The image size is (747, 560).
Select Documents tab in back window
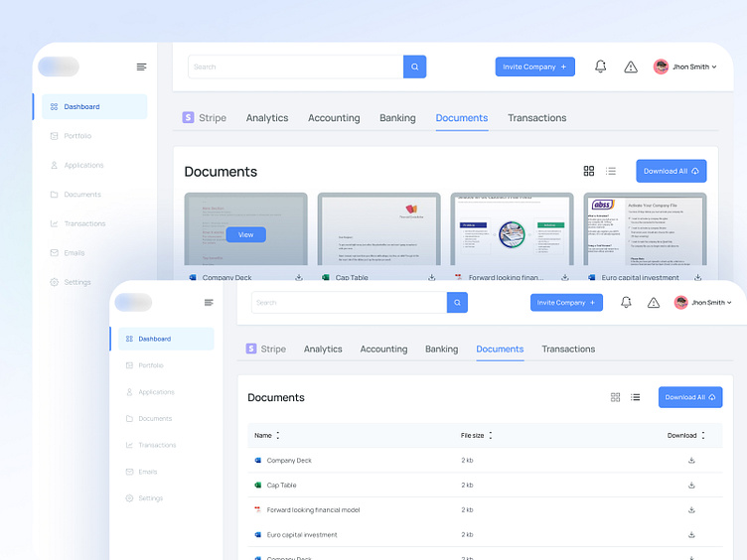(462, 117)
